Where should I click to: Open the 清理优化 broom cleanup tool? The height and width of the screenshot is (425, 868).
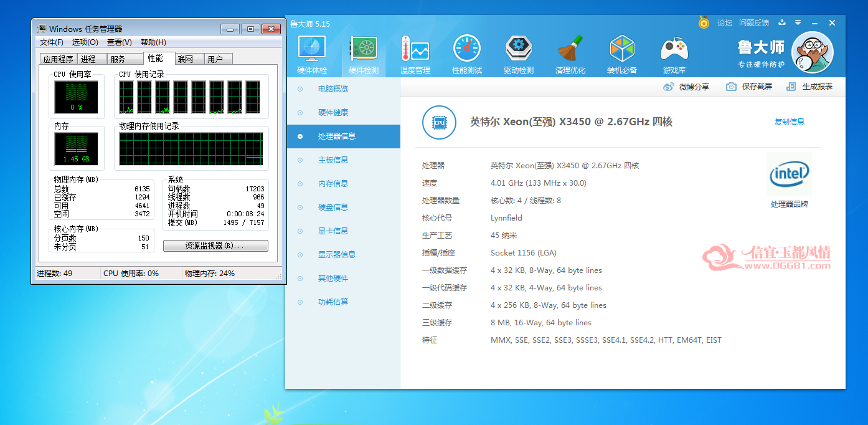click(x=570, y=55)
